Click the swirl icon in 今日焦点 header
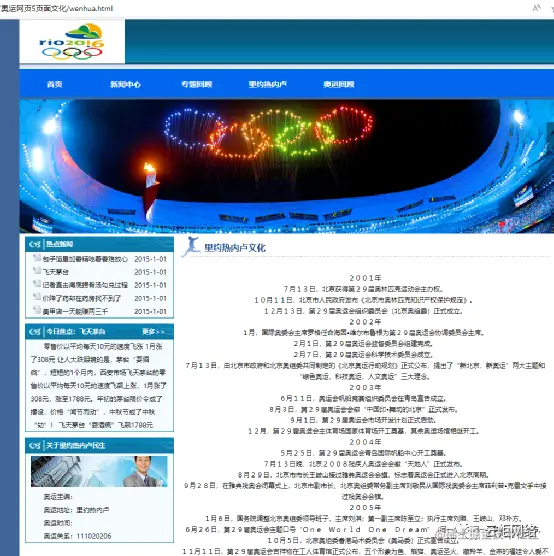 pos(35,332)
